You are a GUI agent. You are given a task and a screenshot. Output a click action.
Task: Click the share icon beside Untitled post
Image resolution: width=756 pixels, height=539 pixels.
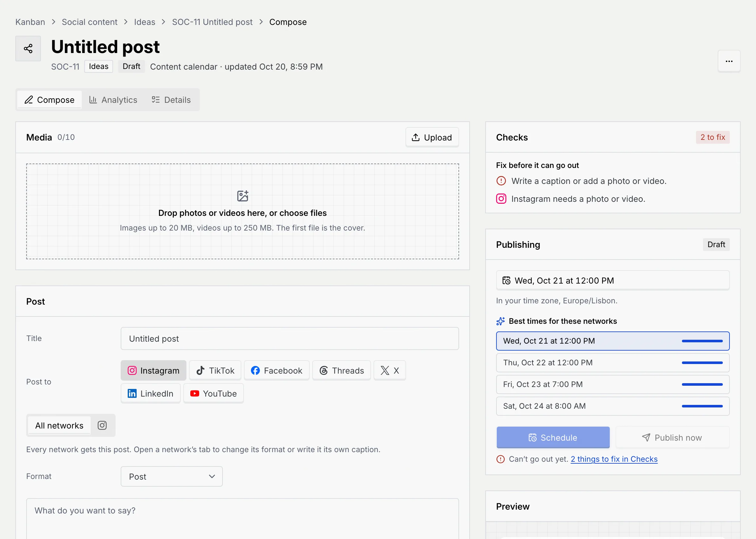28,49
